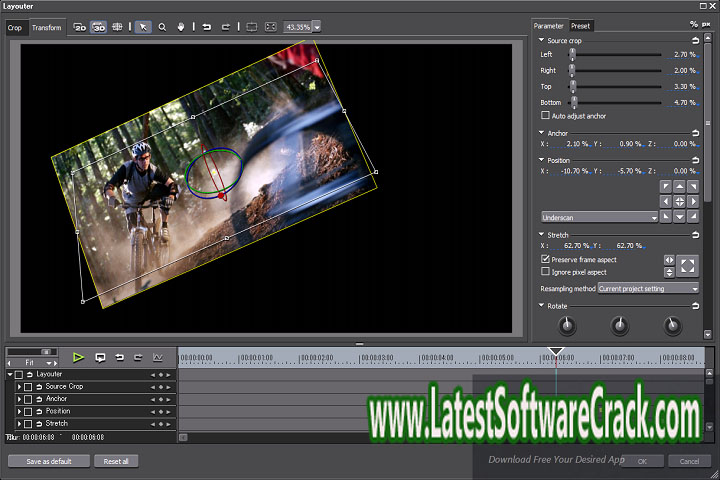Switch to 3D mode
720x480 pixels.
(98, 27)
